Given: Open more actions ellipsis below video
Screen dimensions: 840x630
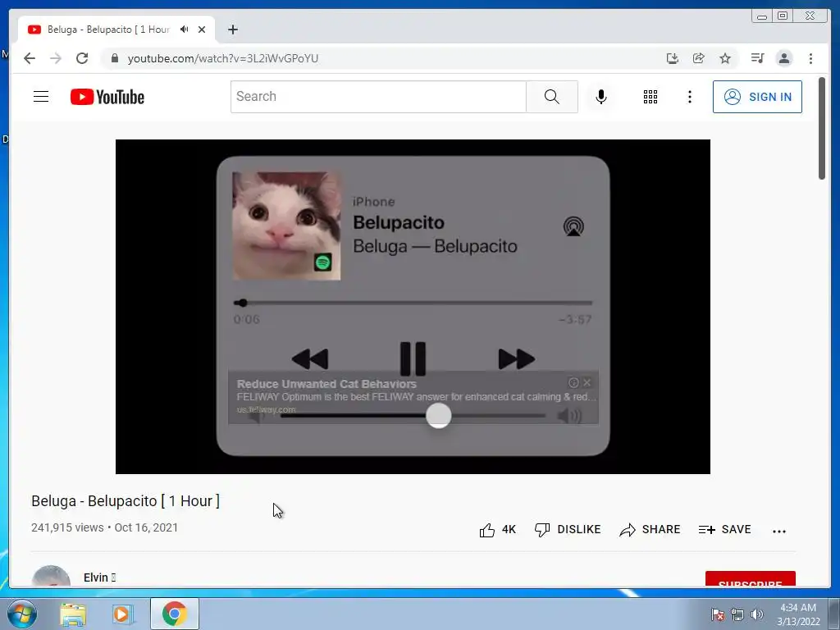Looking at the screenshot, I should 779,531.
